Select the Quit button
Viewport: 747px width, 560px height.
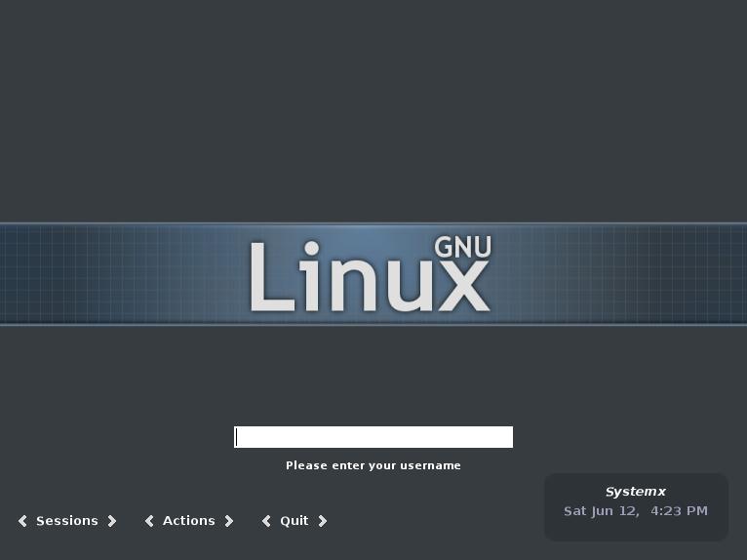(x=294, y=521)
